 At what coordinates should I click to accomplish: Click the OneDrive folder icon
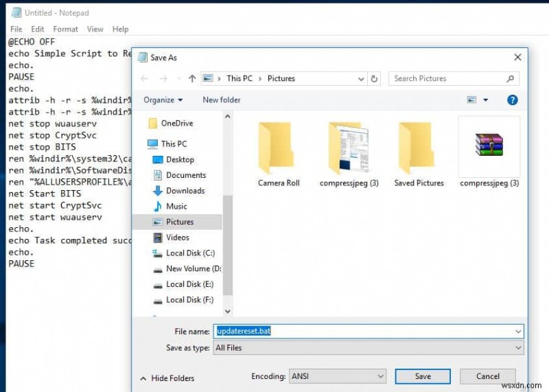pos(153,124)
